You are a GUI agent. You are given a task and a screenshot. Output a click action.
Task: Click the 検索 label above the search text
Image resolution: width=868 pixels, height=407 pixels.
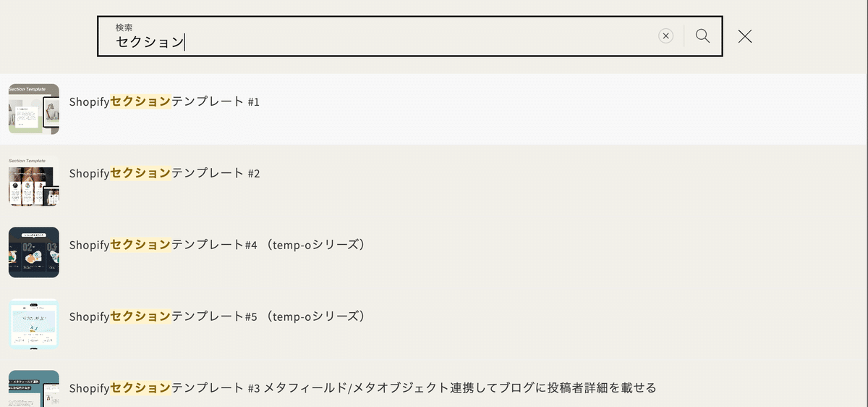pos(124,28)
